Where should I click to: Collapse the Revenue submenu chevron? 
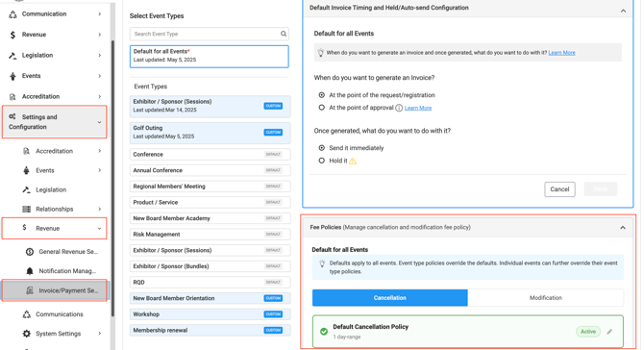pos(99,229)
